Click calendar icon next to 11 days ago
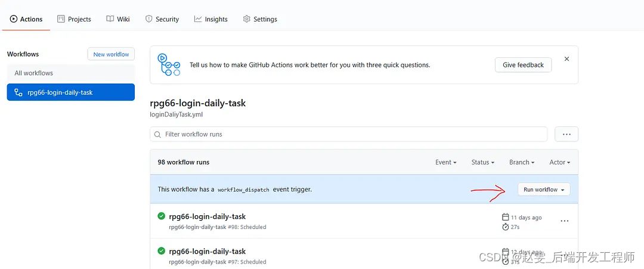Image resolution: width=644 pixels, height=269 pixels. tap(506, 217)
